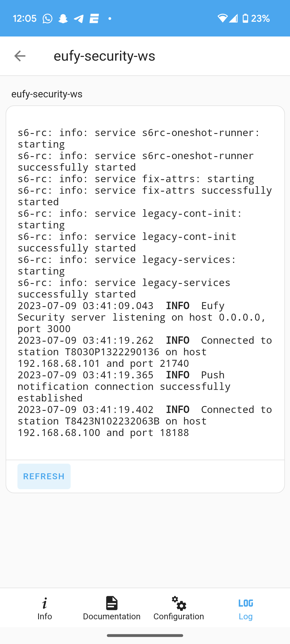Tap the eufy-security-ws title heading
Screen dimensions: 290x644
click(105, 56)
